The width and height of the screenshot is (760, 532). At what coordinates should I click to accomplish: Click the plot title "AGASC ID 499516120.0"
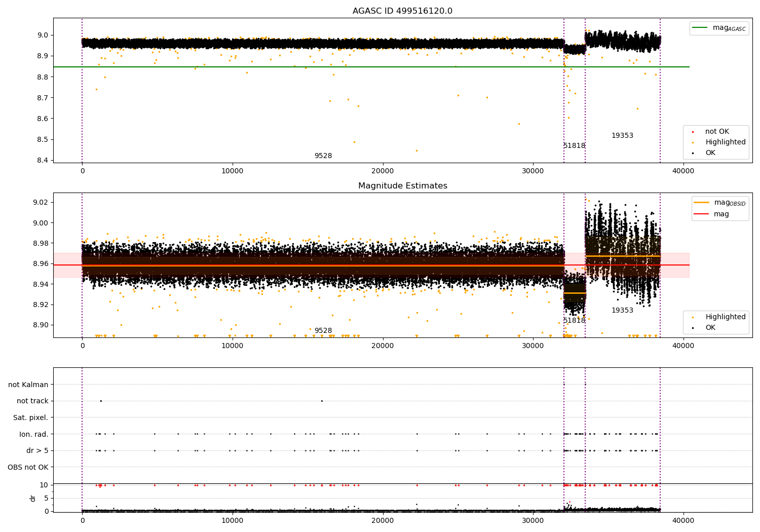[x=402, y=11]
